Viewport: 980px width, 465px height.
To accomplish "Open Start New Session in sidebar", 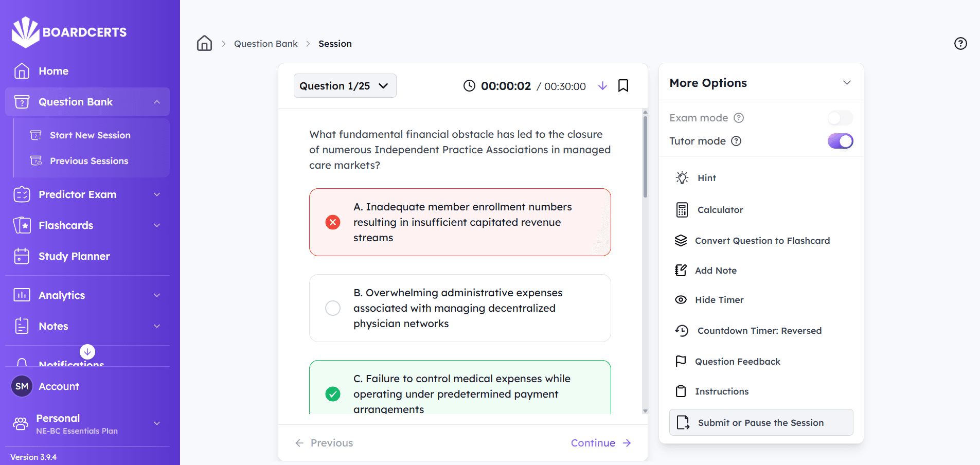I will tap(90, 135).
